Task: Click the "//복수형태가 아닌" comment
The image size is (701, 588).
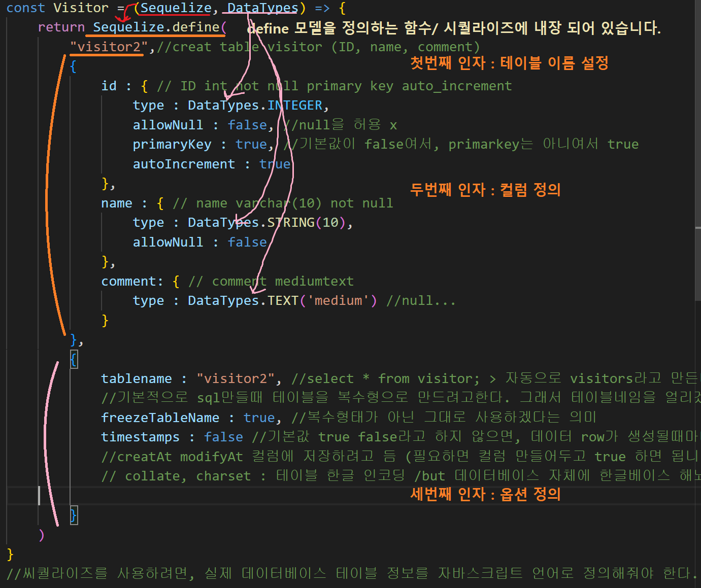Action: 444,418
